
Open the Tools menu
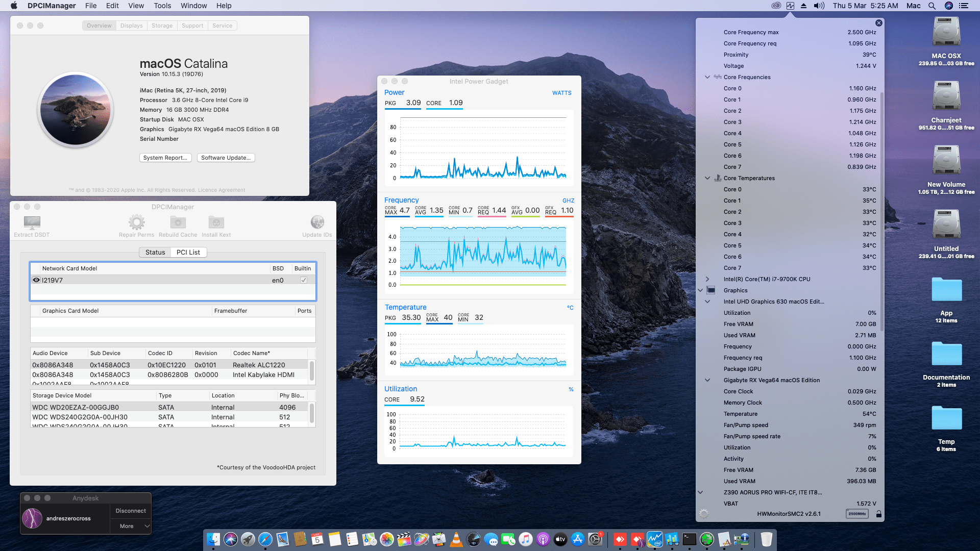coord(162,6)
